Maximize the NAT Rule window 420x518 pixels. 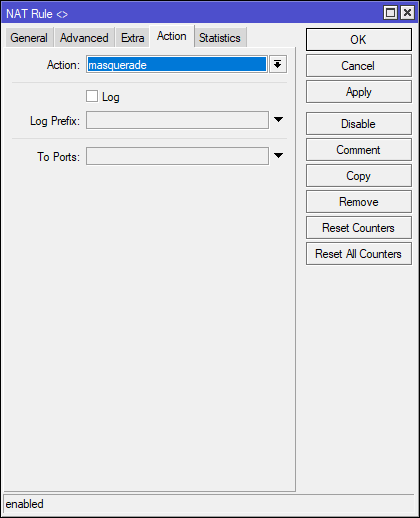(390, 13)
